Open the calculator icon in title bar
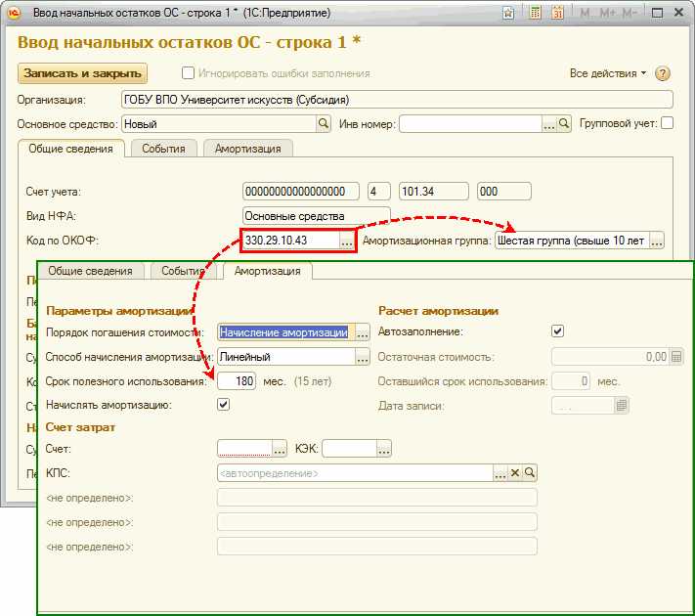695x616 pixels. (535, 13)
